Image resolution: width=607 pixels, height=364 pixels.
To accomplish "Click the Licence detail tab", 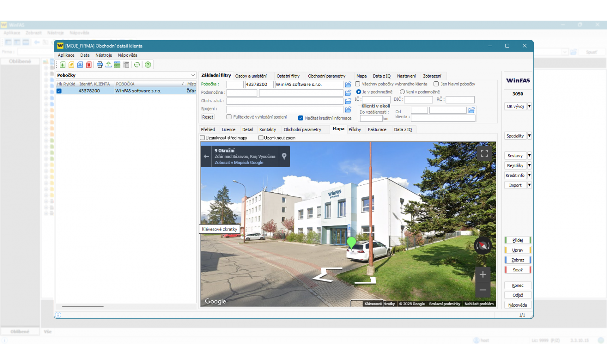I will 228,130.
